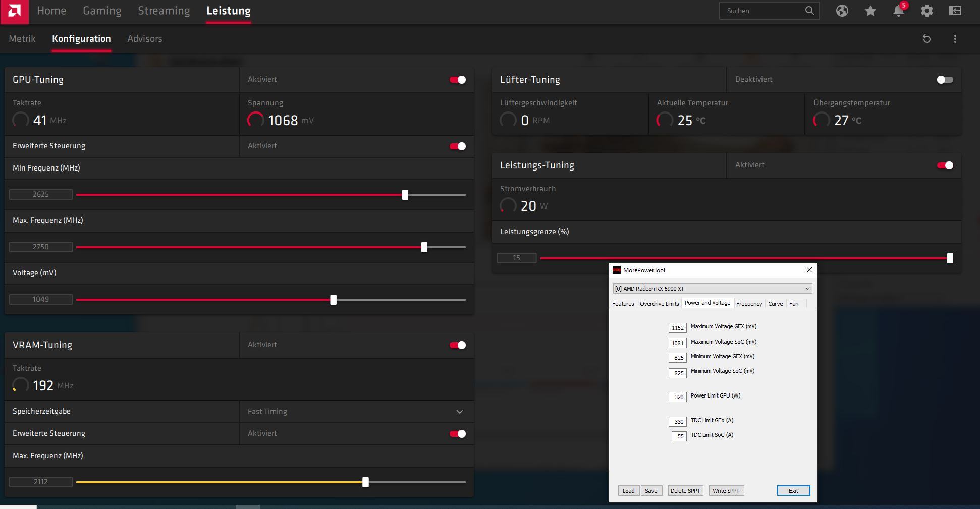980x509 pixels.
Task: Select Power and Voltage tab
Action: 707,303
